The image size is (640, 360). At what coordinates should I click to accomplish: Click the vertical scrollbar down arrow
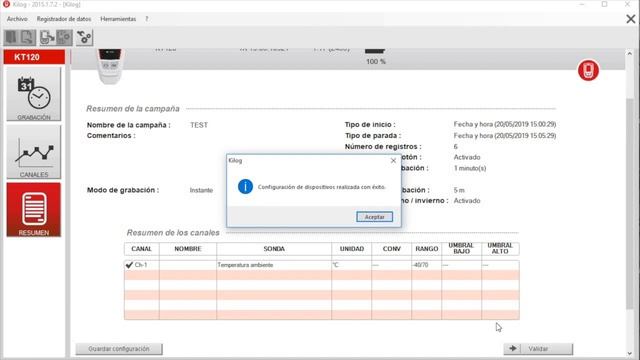(629, 353)
